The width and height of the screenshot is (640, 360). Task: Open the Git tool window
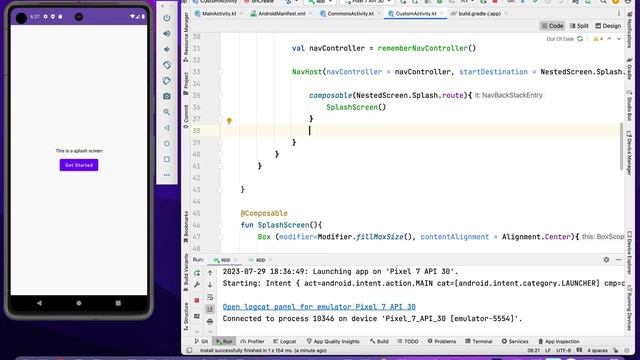(x=202, y=341)
